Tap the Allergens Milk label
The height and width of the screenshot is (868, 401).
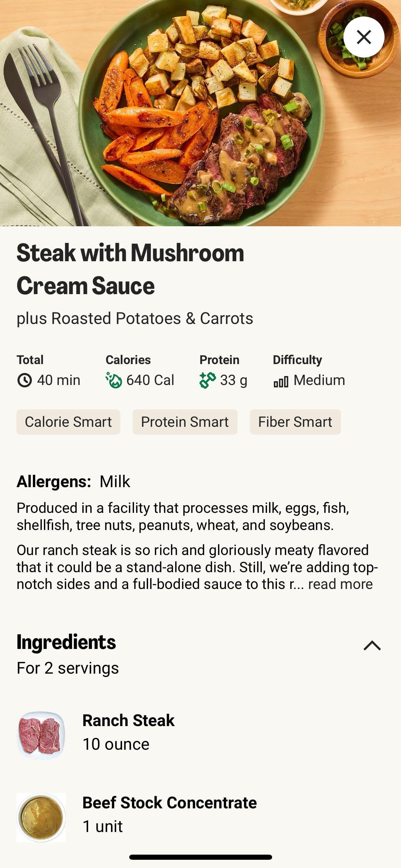point(73,482)
